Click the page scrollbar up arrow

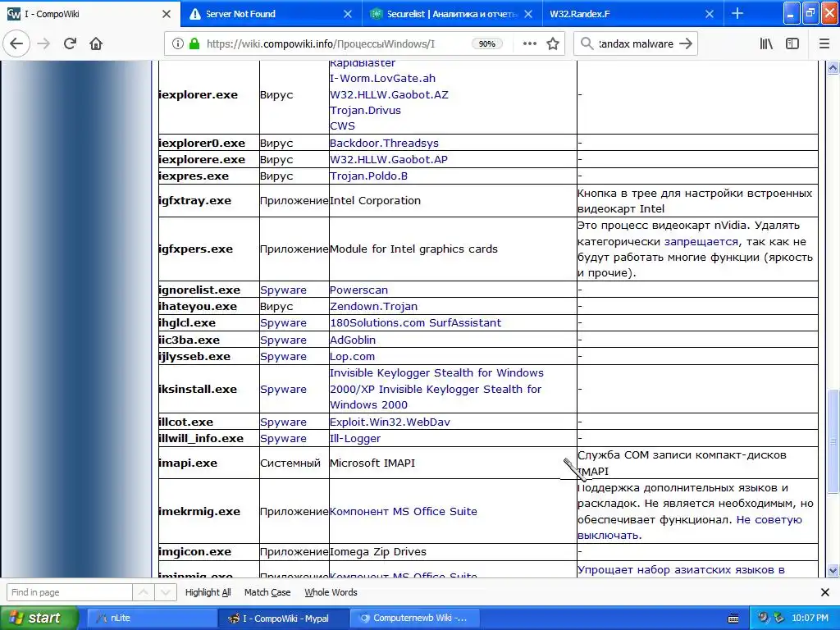coord(833,67)
